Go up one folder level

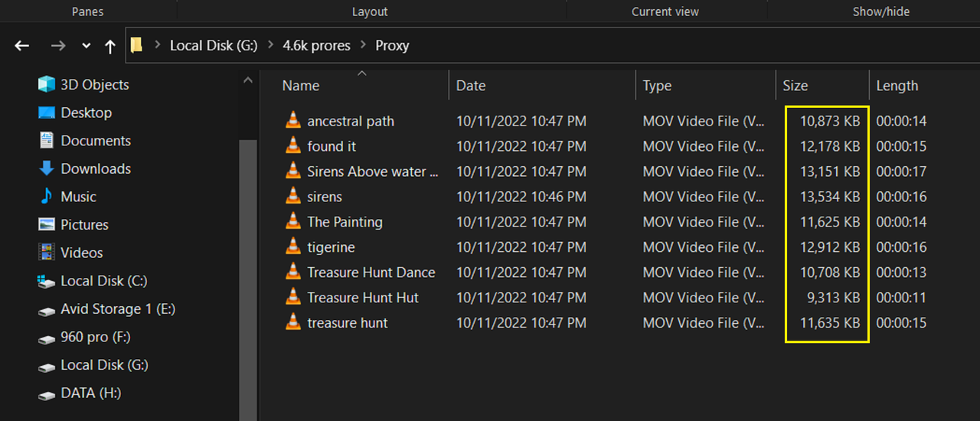(x=109, y=46)
